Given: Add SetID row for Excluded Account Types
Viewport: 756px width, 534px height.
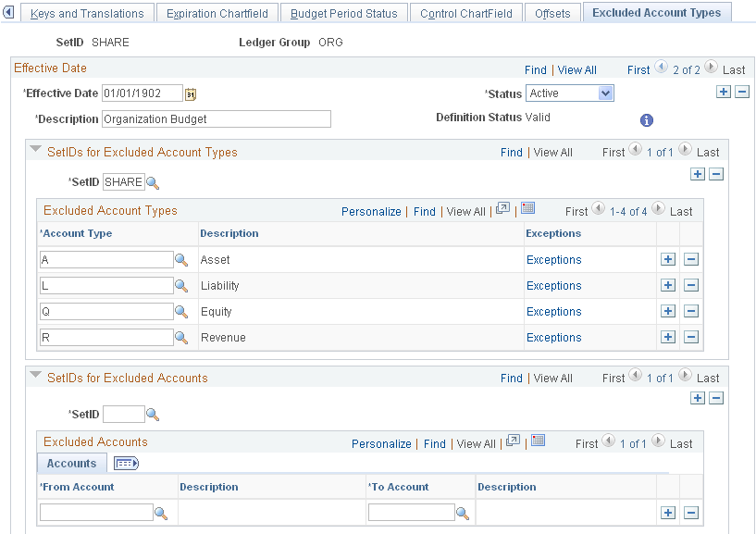Looking at the screenshot, I should tap(698, 174).
